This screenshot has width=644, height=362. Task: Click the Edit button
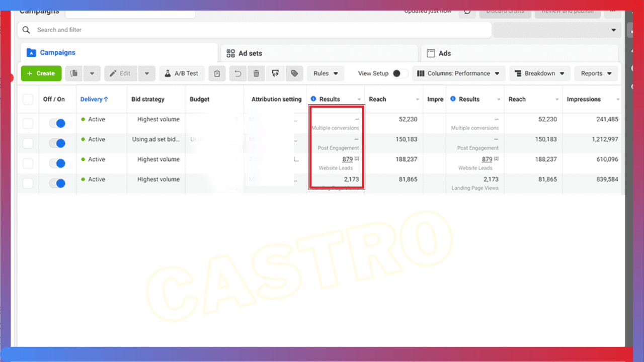click(x=121, y=73)
